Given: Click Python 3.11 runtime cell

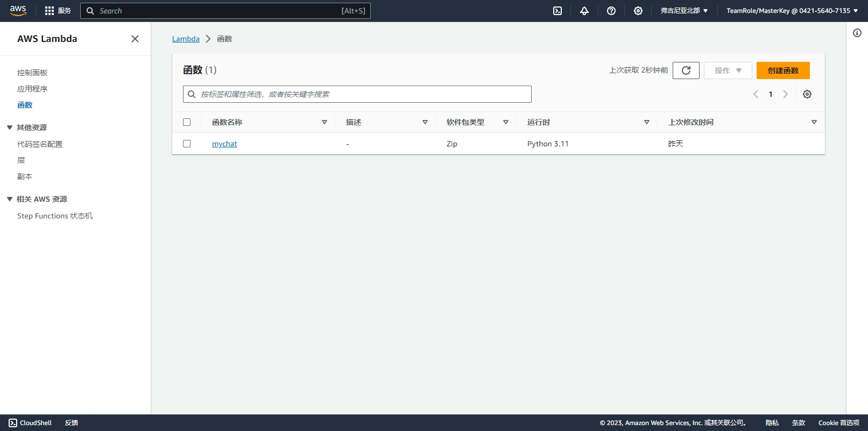Looking at the screenshot, I should tap(548, 144).
